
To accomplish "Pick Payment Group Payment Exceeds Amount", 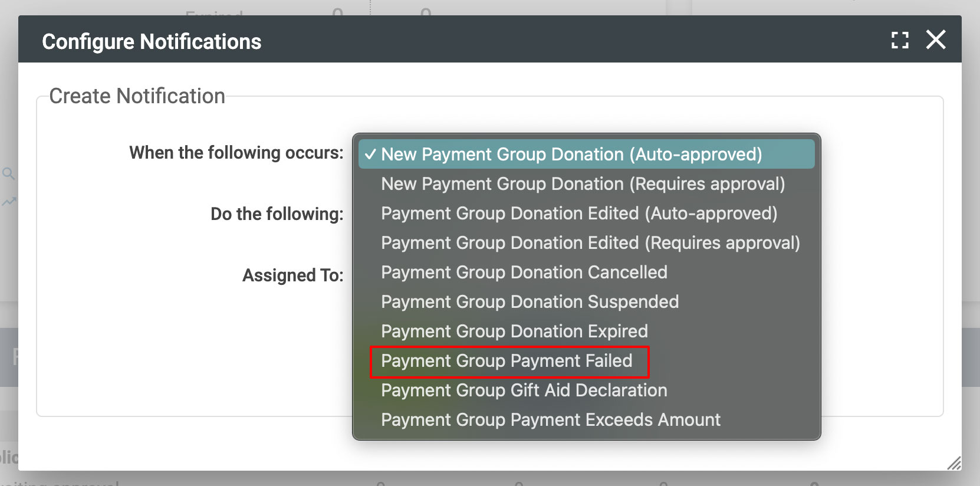I will click(x=551, y=419).
